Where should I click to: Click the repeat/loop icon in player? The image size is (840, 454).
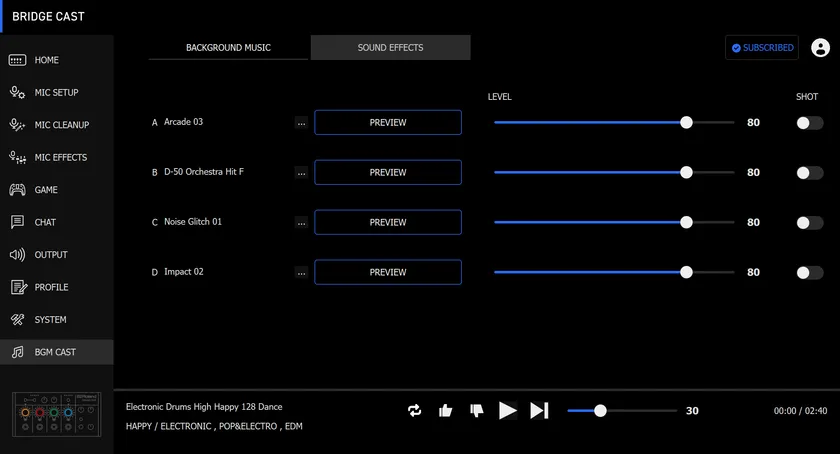click(x=415, y=410)
